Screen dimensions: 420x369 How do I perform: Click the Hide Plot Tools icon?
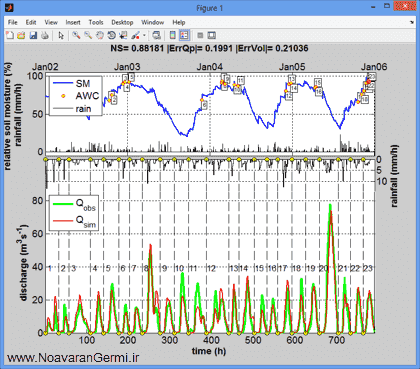click(x=200, y=35)
